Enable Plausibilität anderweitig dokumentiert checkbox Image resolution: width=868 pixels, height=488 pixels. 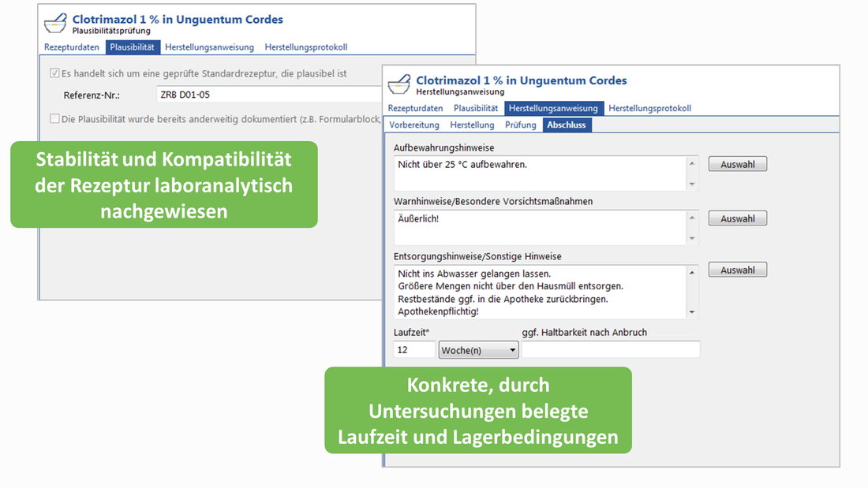click(x=54, y=118)
